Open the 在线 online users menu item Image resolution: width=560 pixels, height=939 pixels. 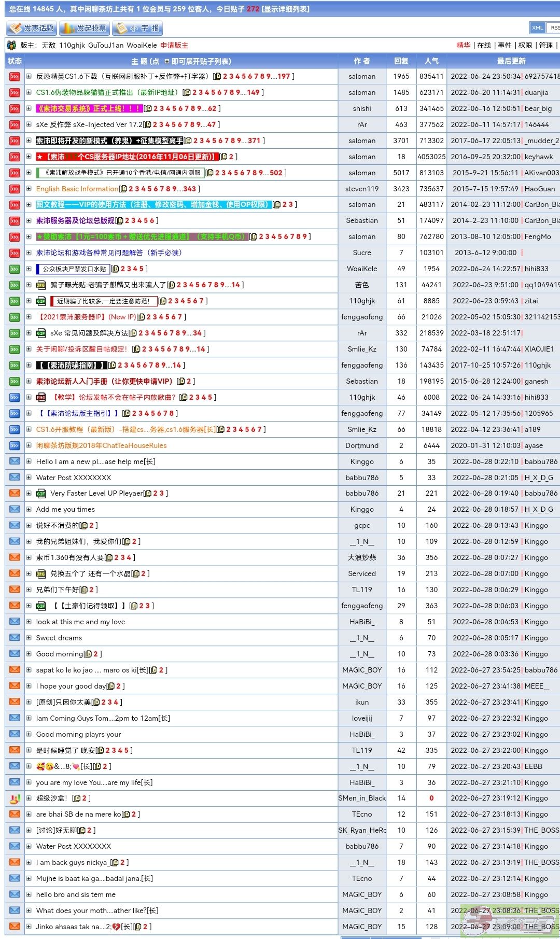(x=484, y=46)
